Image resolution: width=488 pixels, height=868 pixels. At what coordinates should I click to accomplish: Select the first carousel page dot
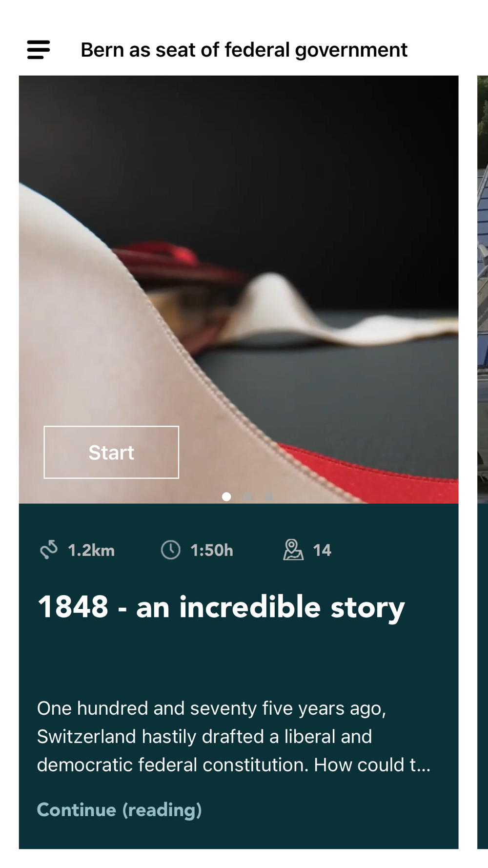(x=226, y=496)
